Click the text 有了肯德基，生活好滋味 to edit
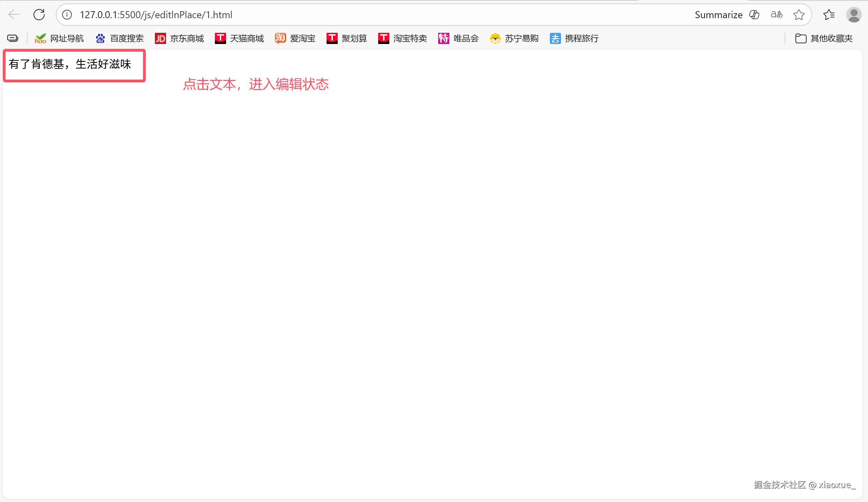868x502 pixels. [x=70, y=64]
